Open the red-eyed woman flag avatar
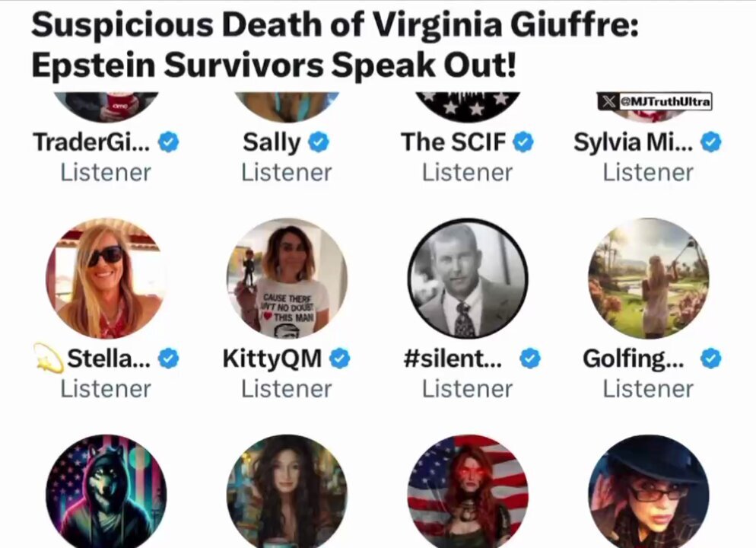This screenshot has width=756, height=548. [468, 491]
